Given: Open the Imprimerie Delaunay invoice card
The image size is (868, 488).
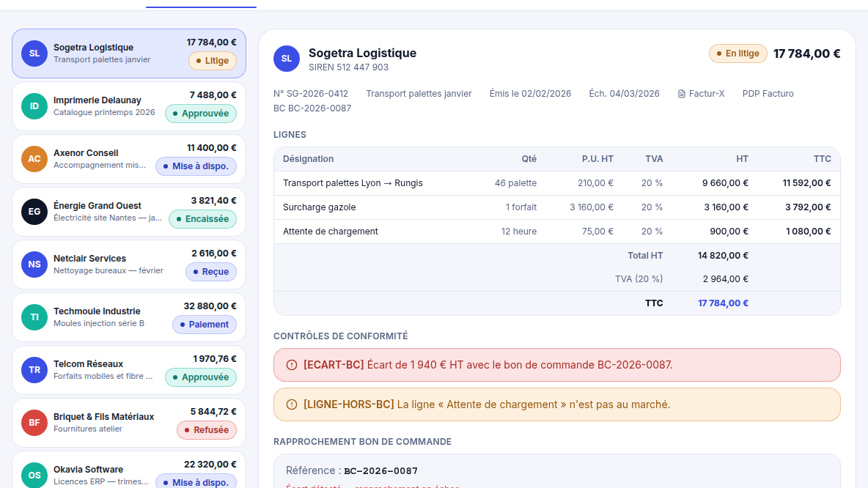Looking at the screenshot, I should pyautogui.click(x=129, y=106).
